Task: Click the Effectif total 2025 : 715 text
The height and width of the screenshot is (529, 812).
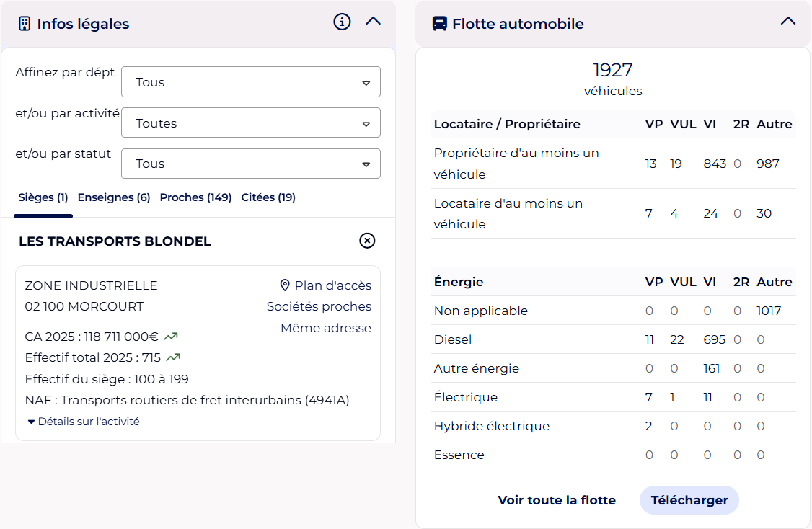Action: [93, 357]
